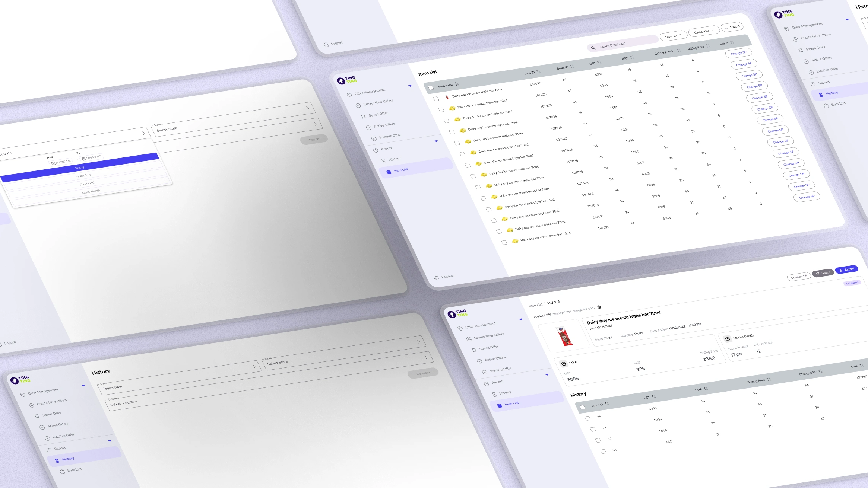Tick header checkbox of item 107025 History table

pos(582,407)
